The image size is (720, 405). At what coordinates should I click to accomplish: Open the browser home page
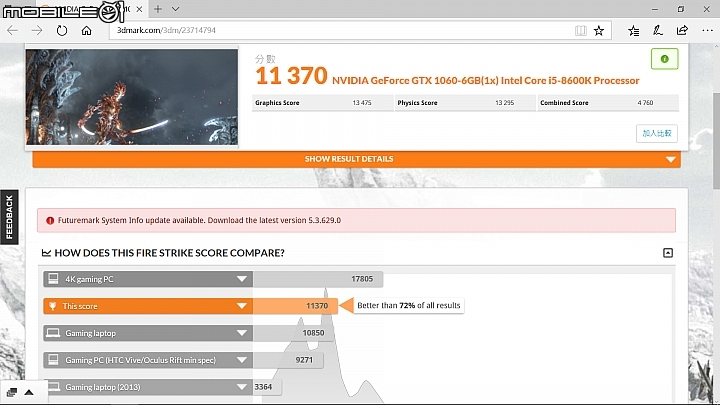point(86,30)
